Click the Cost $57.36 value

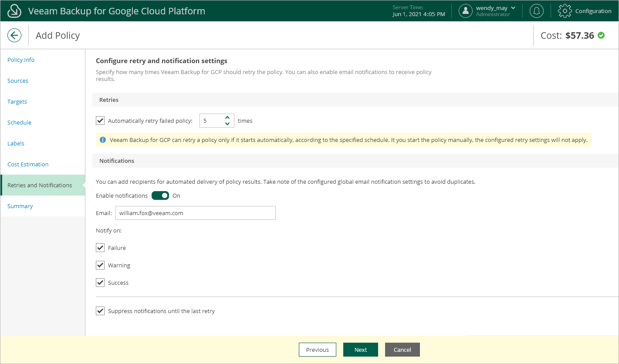(x=580, y=35)
